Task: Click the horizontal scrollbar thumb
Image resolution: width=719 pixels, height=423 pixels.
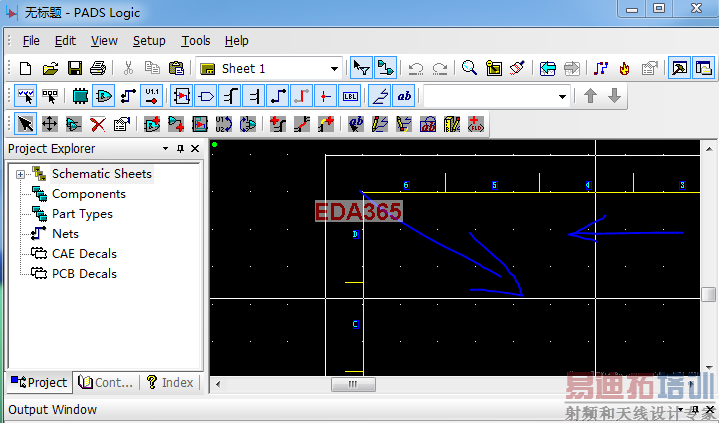Action: click(x=353, y=384)
